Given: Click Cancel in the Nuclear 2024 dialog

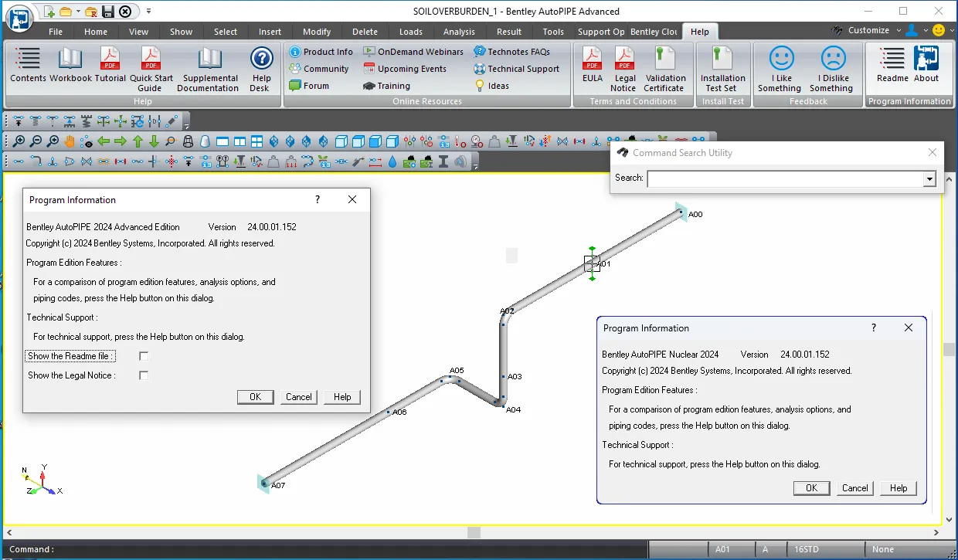Looking at the screenshot, I should coord(854,488).
